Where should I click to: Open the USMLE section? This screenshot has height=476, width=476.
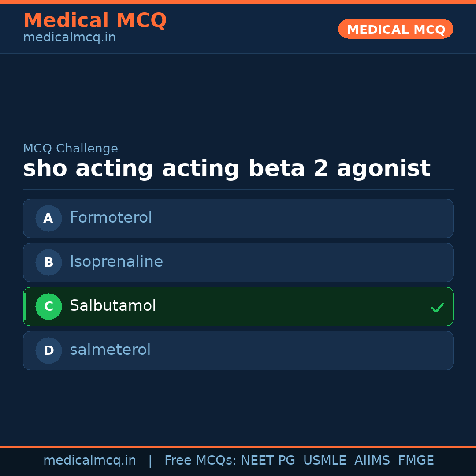325,460
